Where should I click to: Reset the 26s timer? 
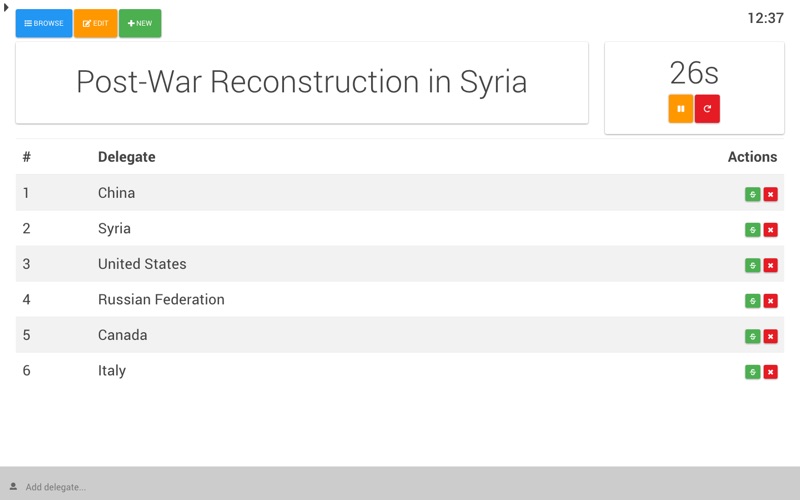pos(707,109)
